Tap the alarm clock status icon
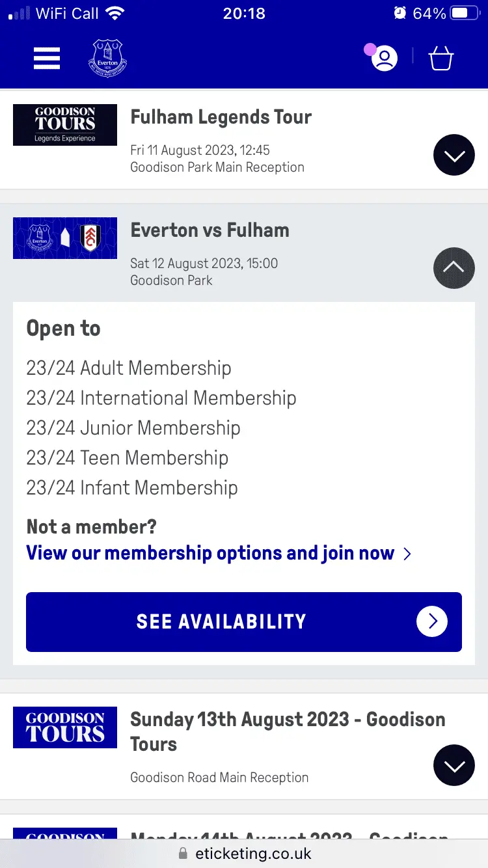The width and height of the screenshot is (488, 868). (x=400, y=13)
